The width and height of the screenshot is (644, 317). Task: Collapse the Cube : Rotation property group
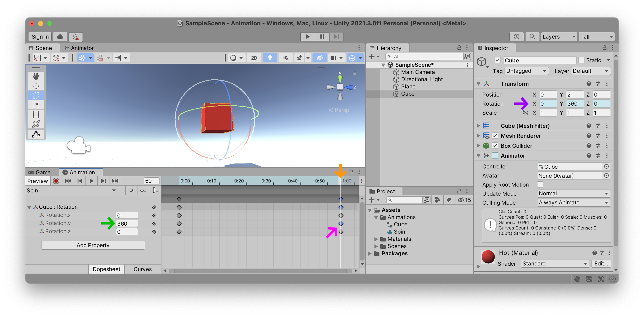click(29, 207)
